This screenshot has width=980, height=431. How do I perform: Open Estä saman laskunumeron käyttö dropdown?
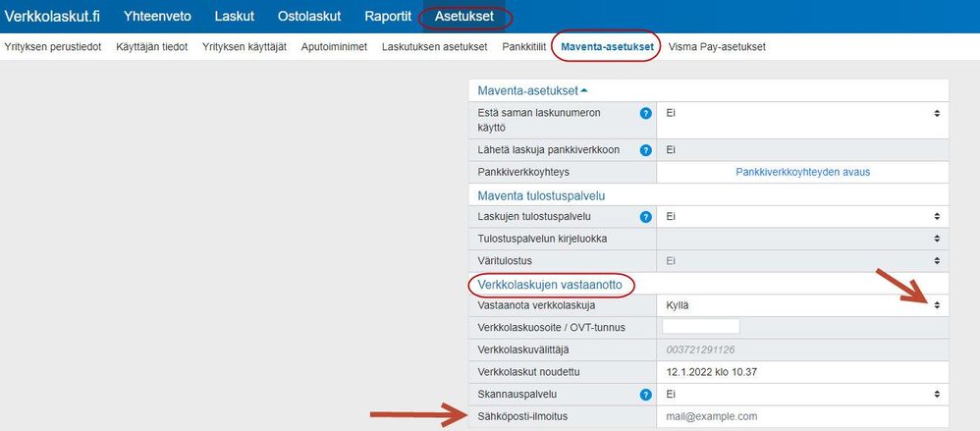(x=801, y=113)
